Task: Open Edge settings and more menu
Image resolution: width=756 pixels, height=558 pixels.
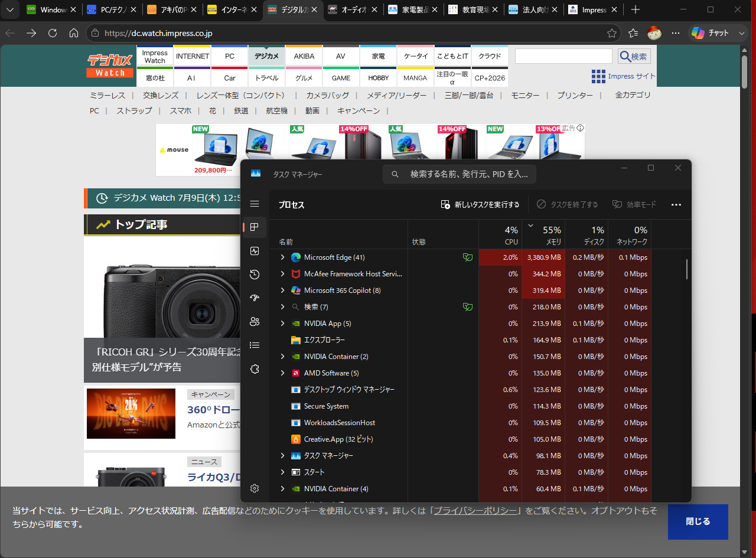Action: pyautogui.click(x=676, y=33)
